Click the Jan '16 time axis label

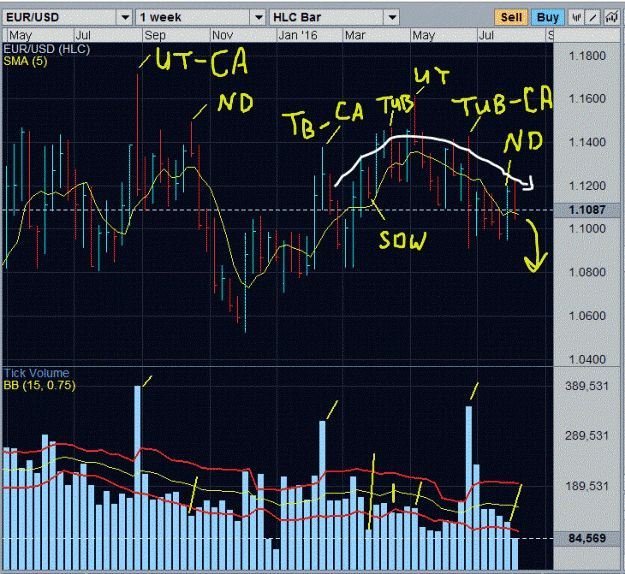tap(298, 35)
